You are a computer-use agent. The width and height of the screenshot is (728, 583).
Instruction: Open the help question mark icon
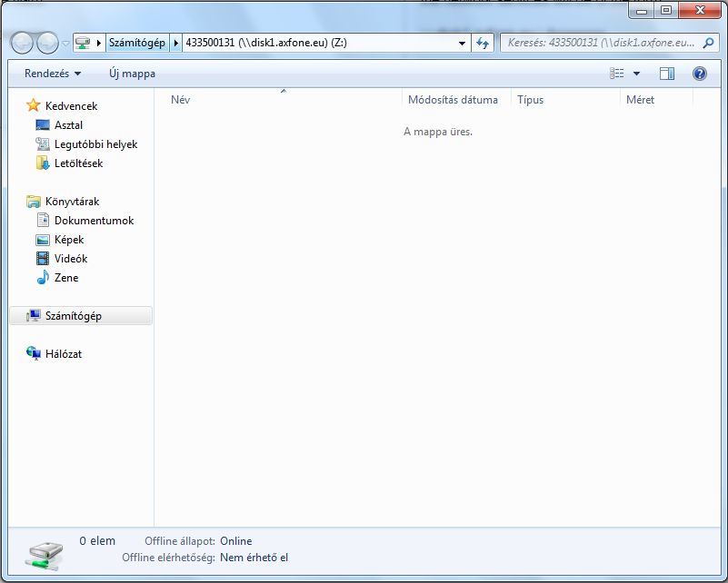point(699,74)
